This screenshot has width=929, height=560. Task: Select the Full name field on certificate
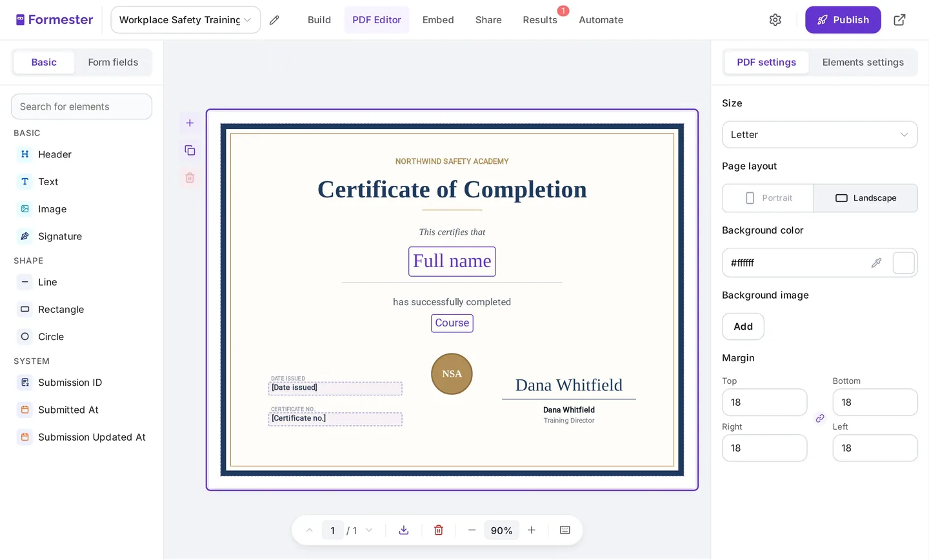tap(452, 261)
